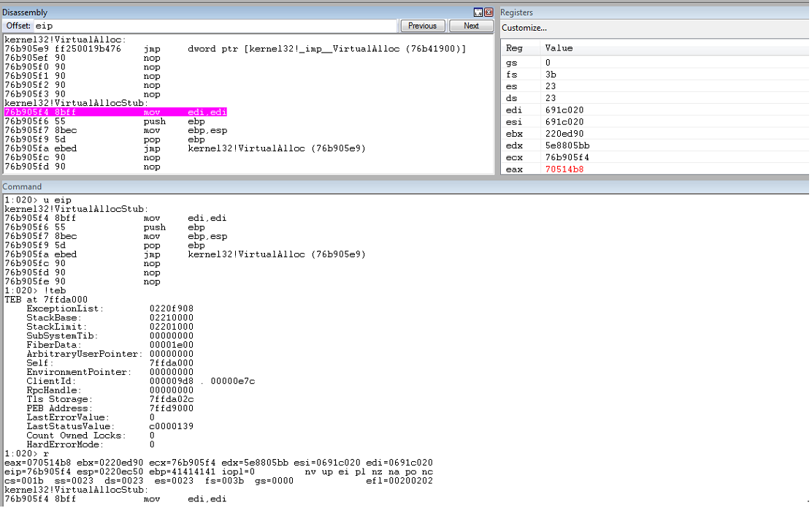Select the eax register value 70514b8
This screenshot has height=508, width=812.
click(564, 170)
